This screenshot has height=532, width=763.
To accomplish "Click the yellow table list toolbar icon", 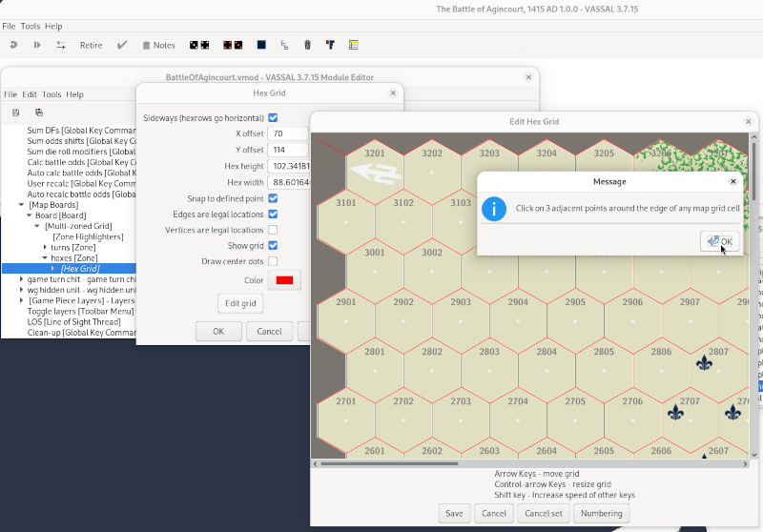I will click(354, 45).
